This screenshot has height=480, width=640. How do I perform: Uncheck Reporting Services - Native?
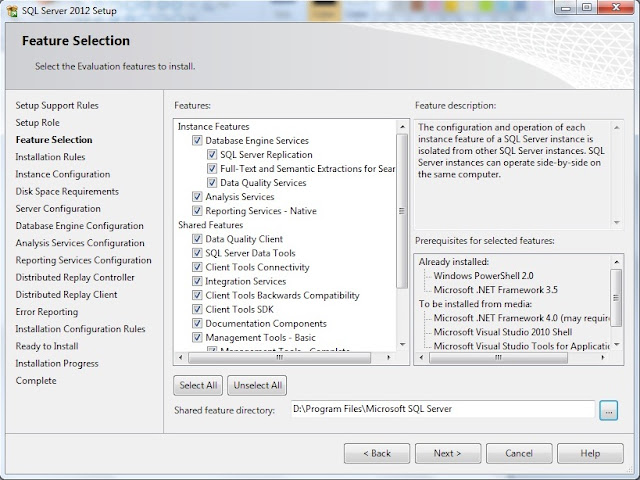(197, 211)
